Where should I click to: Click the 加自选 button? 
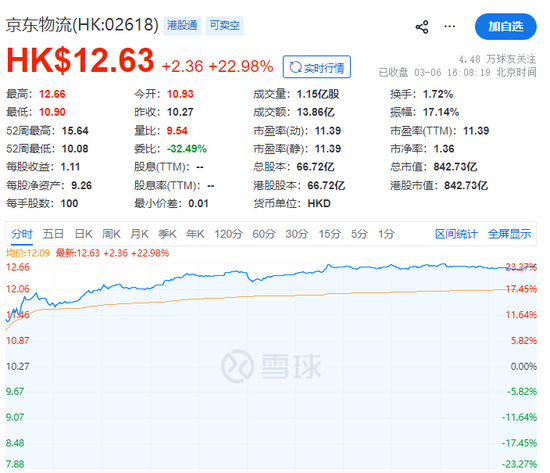505,26
